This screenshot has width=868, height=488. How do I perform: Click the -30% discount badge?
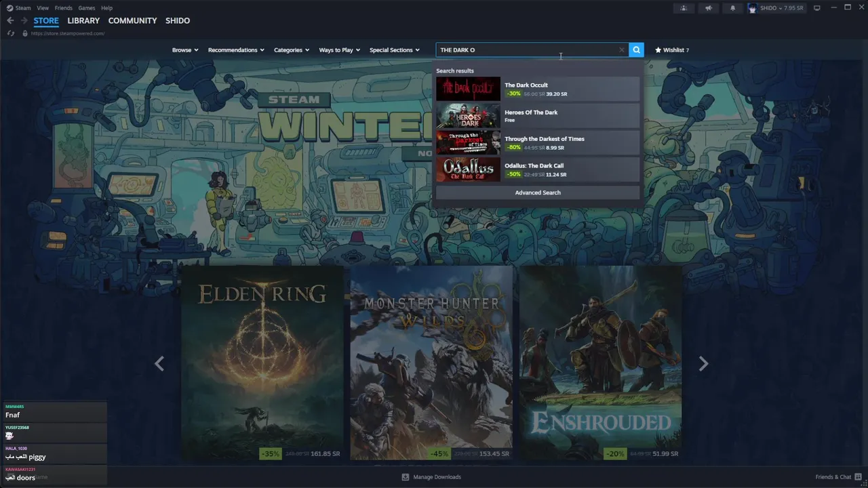pyautogui.click(x=514, y=94)
